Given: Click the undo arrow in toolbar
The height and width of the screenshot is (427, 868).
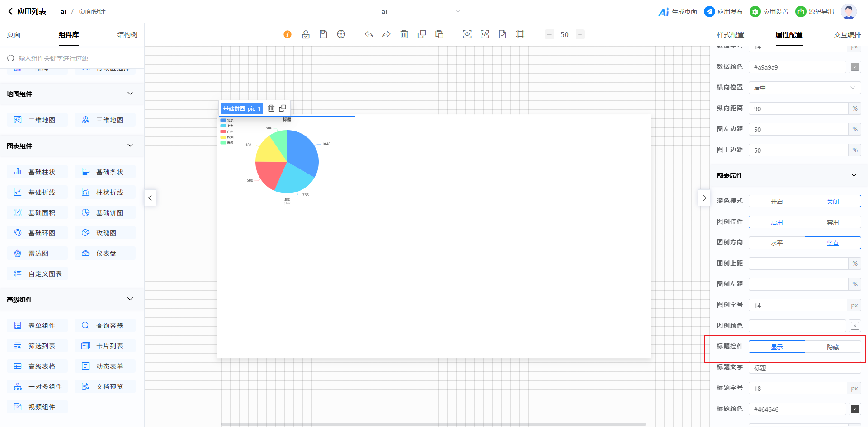Looking at the screenshot, I should point(369,34).
